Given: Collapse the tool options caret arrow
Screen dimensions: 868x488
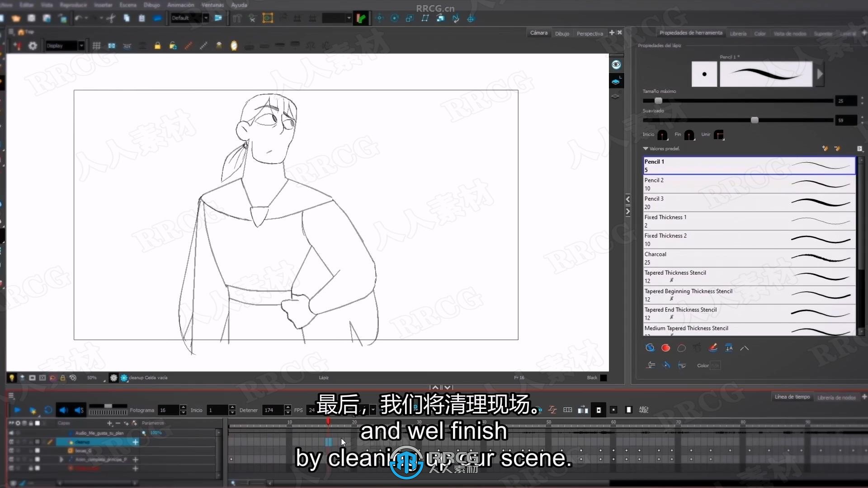Looking at the screenshot, I should (744, 348).
